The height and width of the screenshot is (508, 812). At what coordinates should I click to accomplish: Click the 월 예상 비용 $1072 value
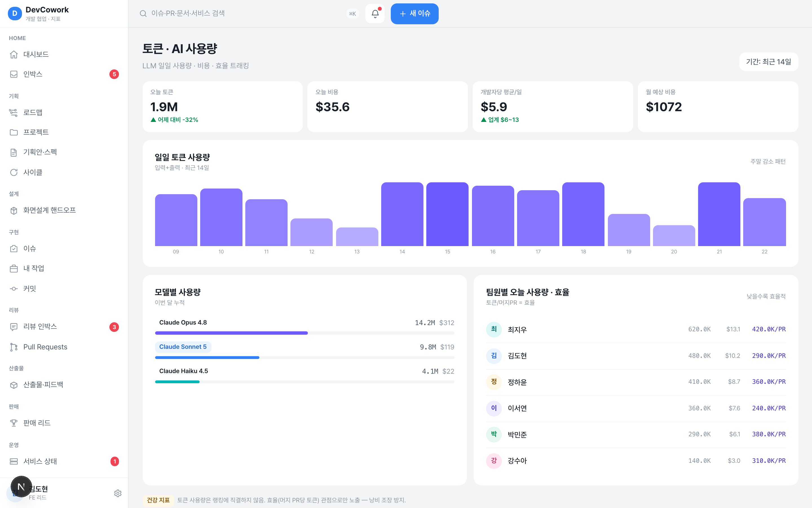pos(664,107)
